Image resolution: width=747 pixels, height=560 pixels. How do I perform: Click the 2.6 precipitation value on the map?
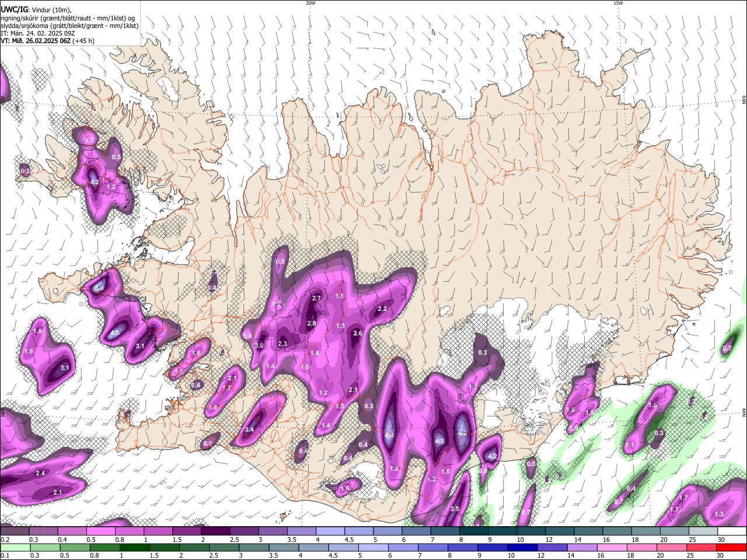pos(358,333)
